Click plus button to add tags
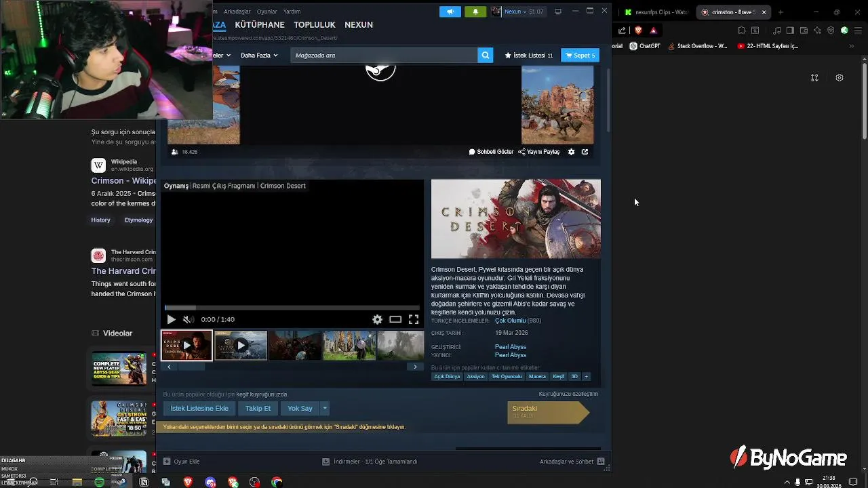 pos(586,376)
